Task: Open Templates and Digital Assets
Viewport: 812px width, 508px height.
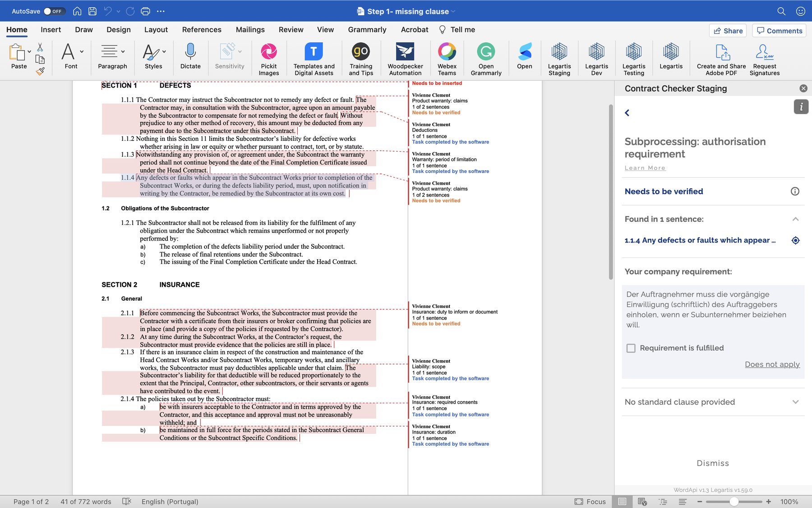Action: pyautogui.click(x=314, y=59)
